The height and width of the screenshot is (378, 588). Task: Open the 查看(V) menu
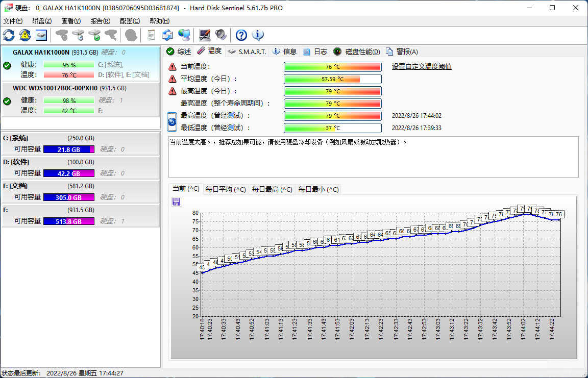click(71, 21)
